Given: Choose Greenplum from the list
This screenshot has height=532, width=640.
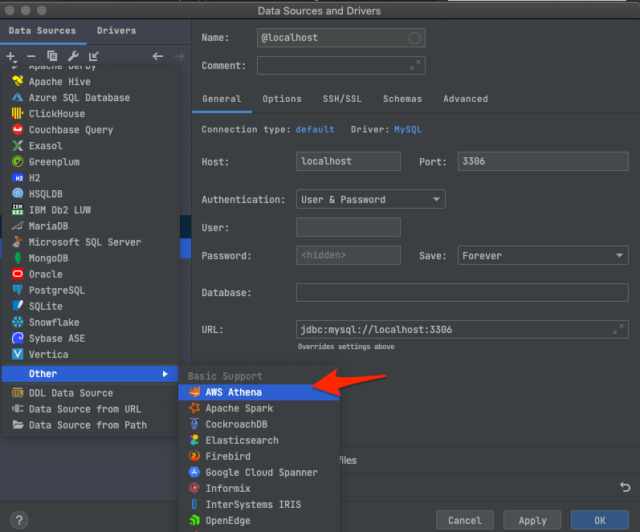Looking at the screenshot, I should click(91, 162).
